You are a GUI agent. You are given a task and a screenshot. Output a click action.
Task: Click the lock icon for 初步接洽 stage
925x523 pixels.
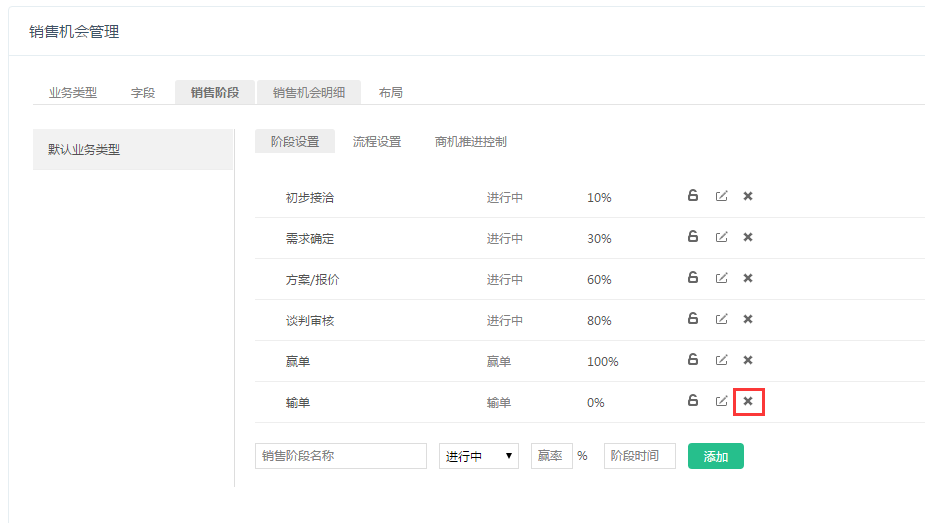click(692, 196)
